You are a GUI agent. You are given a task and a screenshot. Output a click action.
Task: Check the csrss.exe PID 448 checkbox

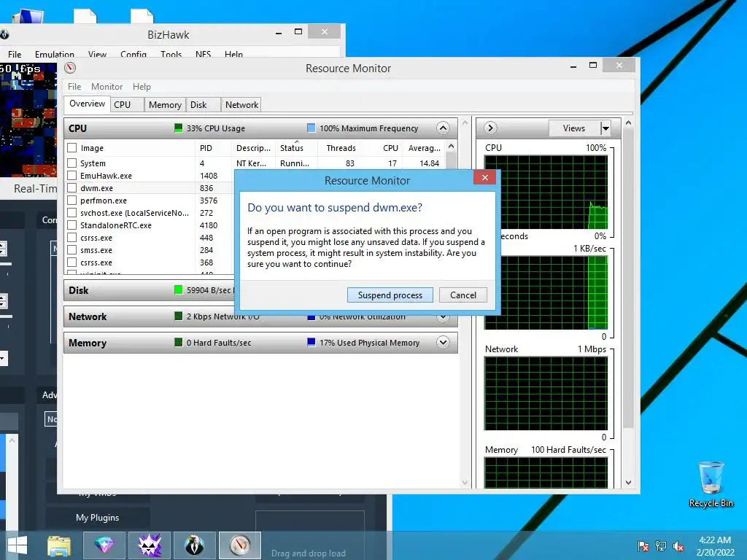click(x=72, y=237)
